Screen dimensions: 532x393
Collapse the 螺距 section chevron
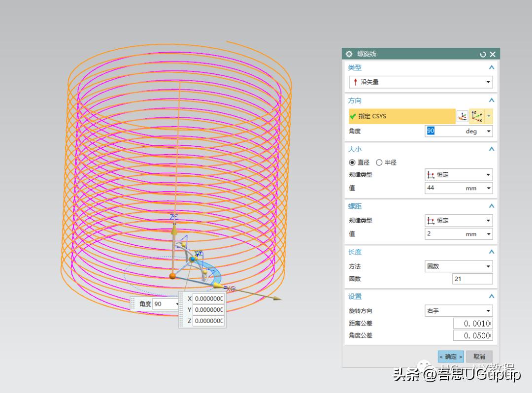[x=493, y=206]
